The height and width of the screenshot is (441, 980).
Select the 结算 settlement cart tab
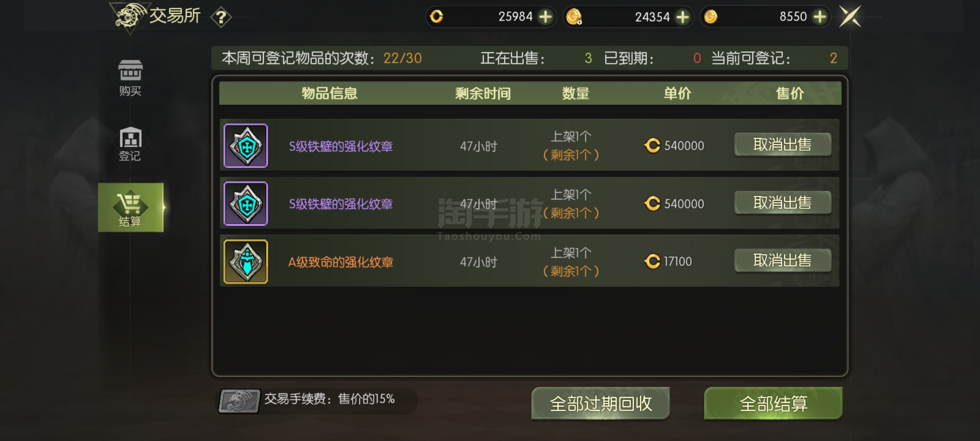pyautogui.click(x=131, y=207)
